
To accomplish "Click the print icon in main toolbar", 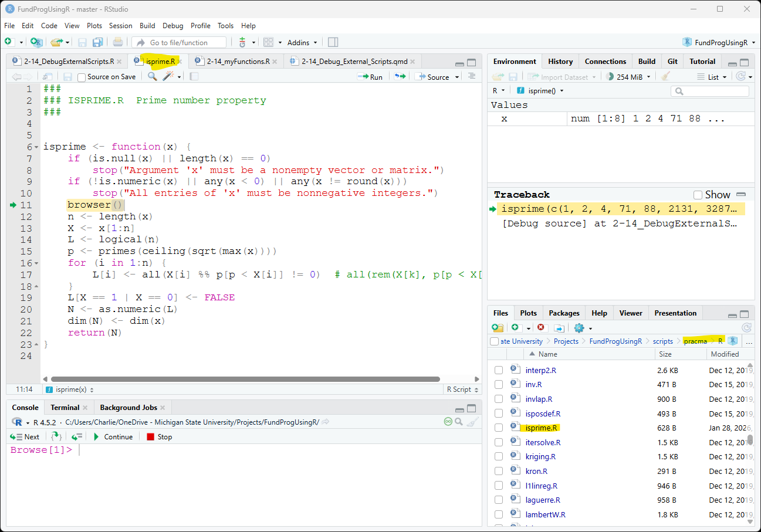I will pyautogui.click(x=118, y=42).
